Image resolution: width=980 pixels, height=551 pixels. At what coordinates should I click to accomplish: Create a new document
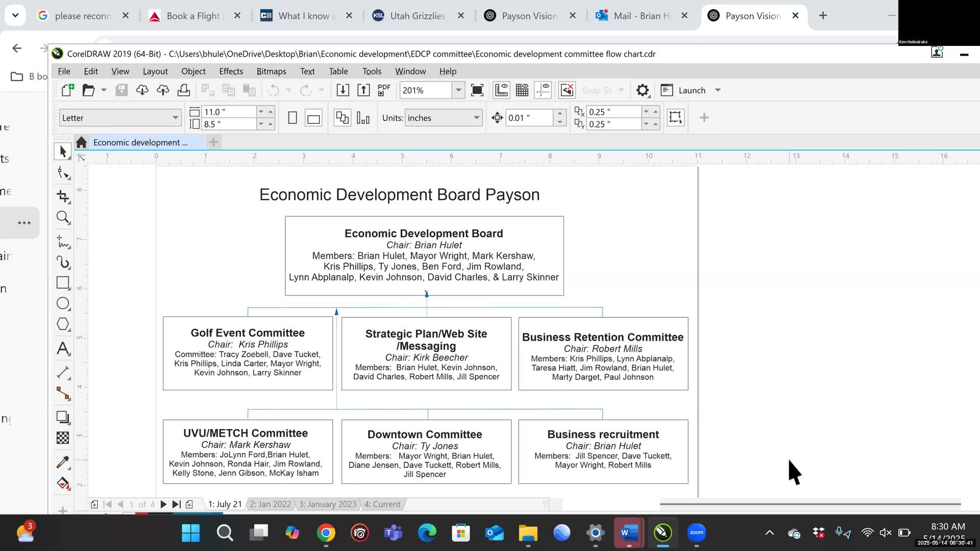coord(67,90)
